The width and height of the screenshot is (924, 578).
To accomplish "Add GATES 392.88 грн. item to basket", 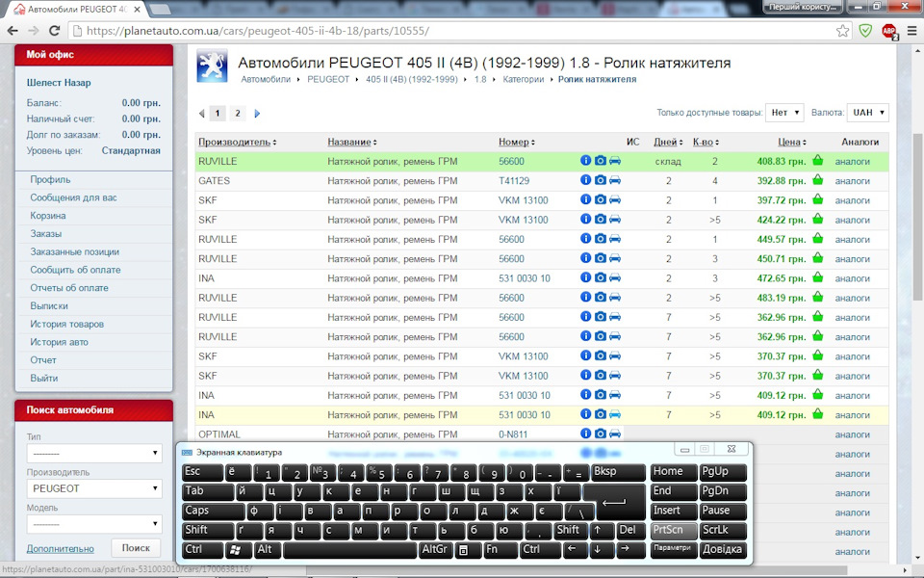I will (817, 179).
